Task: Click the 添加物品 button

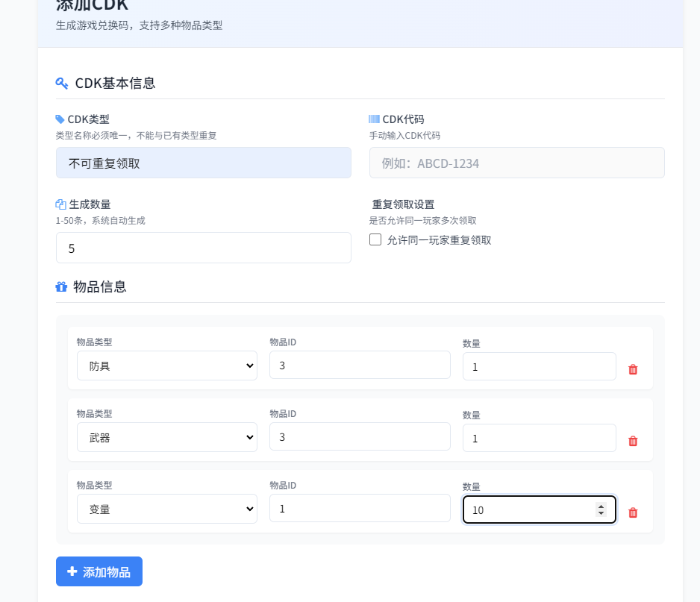Action: pyautogui.click(x=99, y=571)
